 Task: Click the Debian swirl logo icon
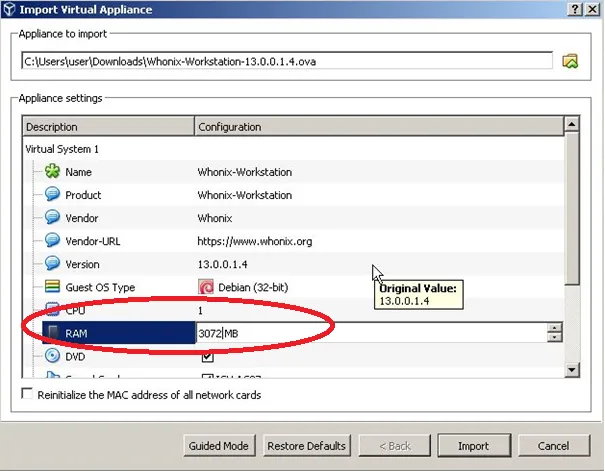pos(206,287)
